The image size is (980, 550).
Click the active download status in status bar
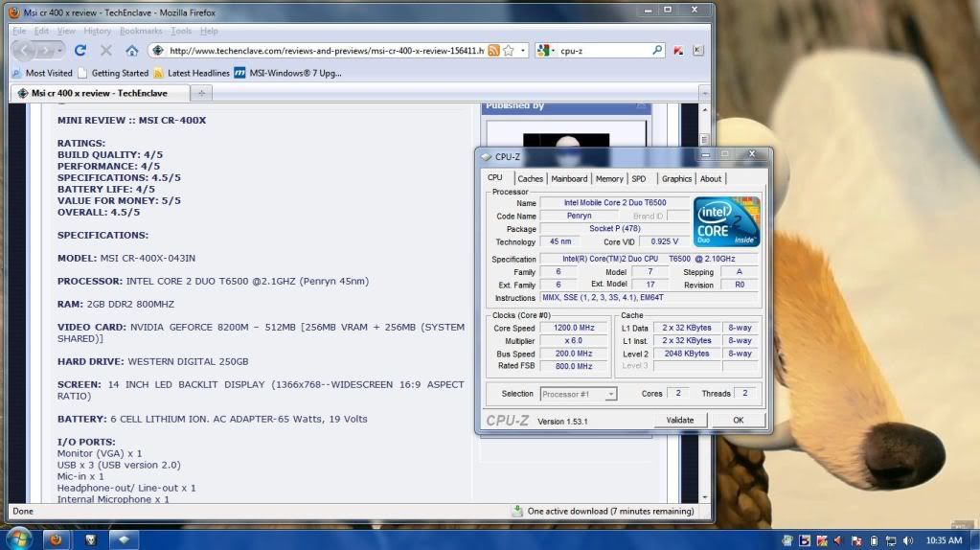[x=604, y=512]
